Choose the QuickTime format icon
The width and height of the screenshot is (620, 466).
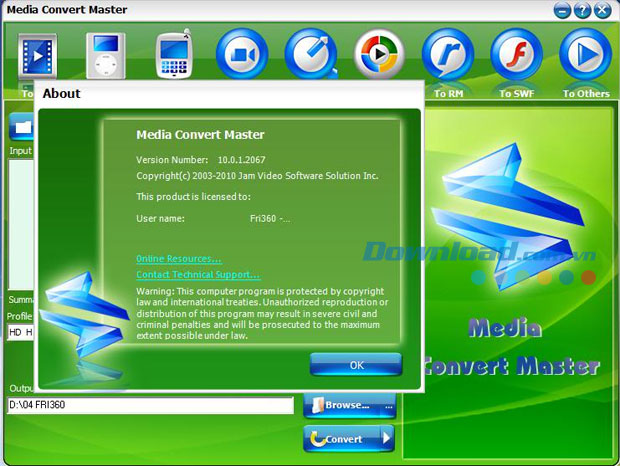311,54
